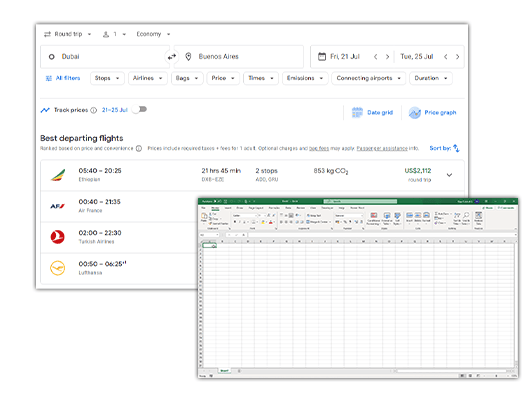Open the Round trip dropdown
Image resolution: width=528 pixels, height=395 pixels.
68,34
